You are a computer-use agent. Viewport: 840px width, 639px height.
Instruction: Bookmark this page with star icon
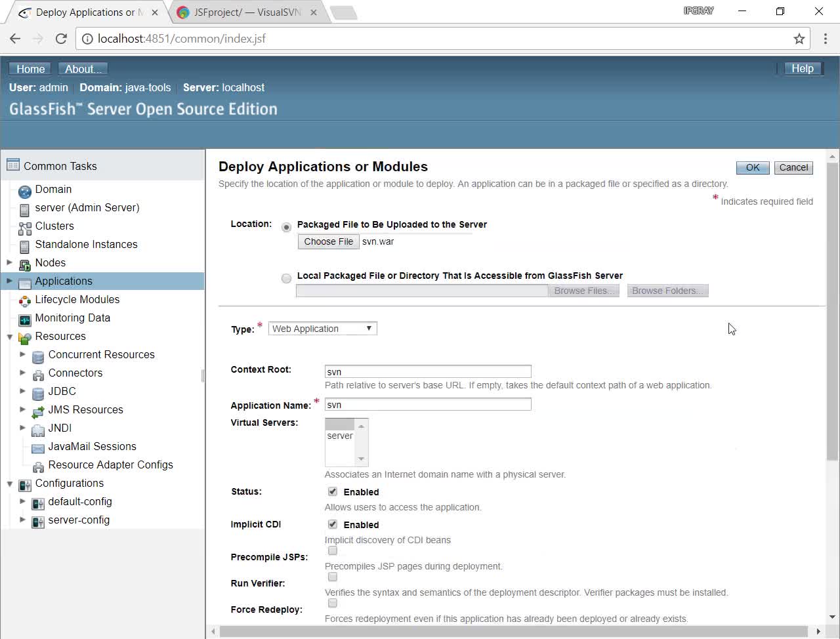[x=799, y=39]
